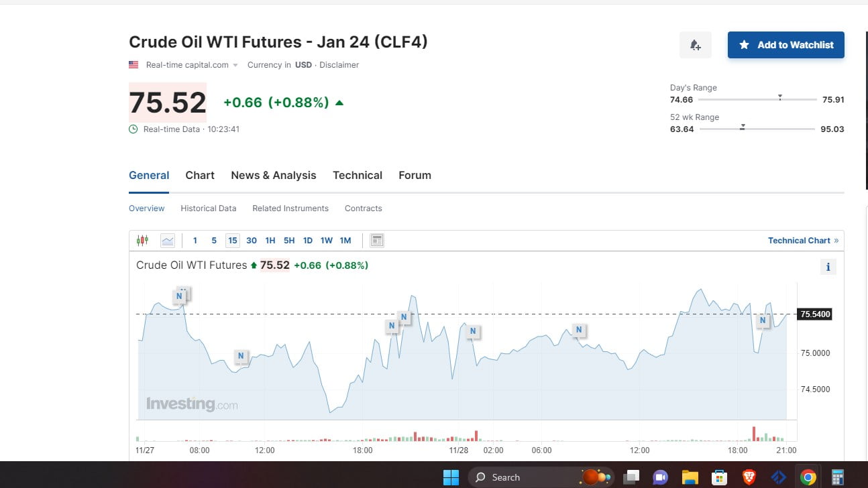Screen dimensions: 868x488
Task: Click the 52 wk low value 63.64
Action: pos(682,129)
